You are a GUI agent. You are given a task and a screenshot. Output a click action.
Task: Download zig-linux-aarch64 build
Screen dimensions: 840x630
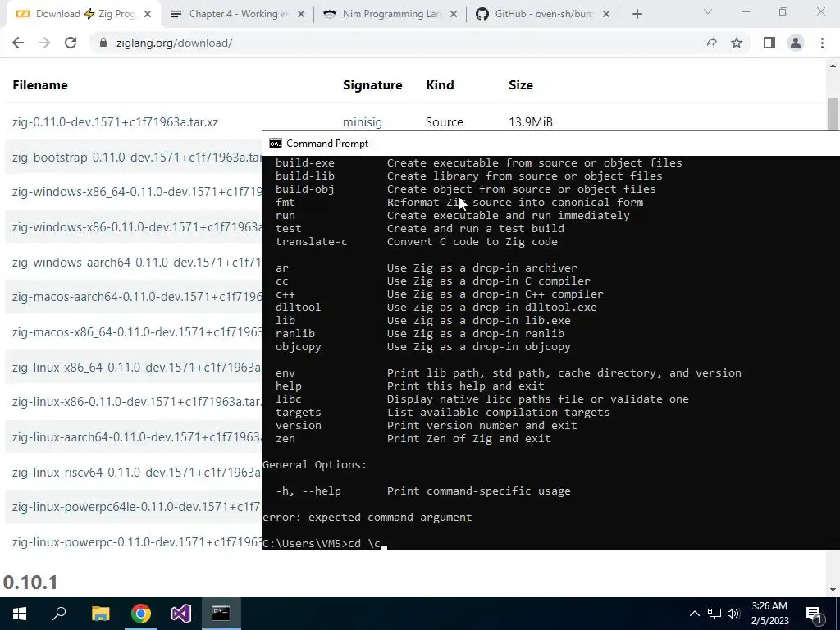point(137,437)
